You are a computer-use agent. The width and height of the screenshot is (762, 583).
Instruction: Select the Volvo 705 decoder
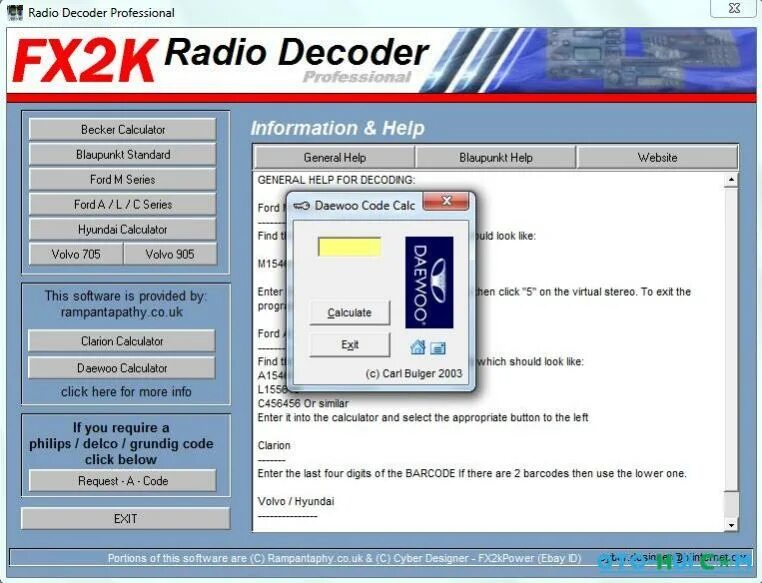pyautogui.click(x=76, y=254)
